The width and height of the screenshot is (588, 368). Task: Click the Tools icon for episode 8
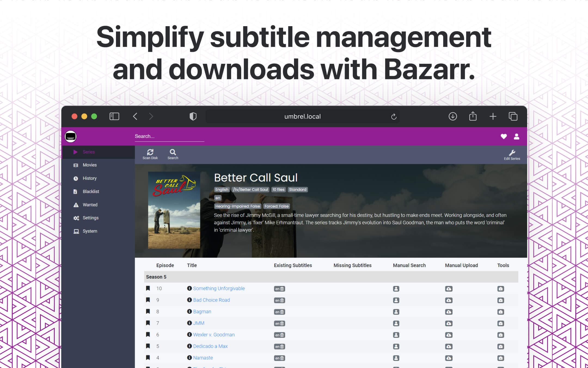pos(501,312)
